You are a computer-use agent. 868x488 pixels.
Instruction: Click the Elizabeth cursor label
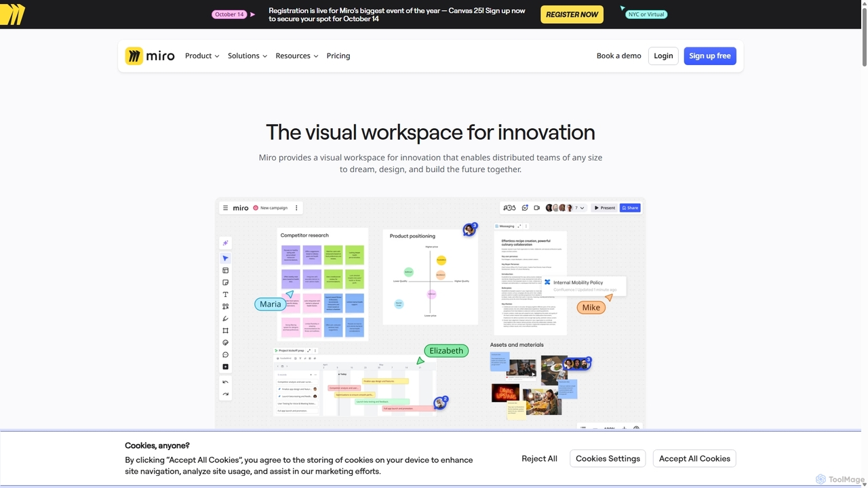446,351
